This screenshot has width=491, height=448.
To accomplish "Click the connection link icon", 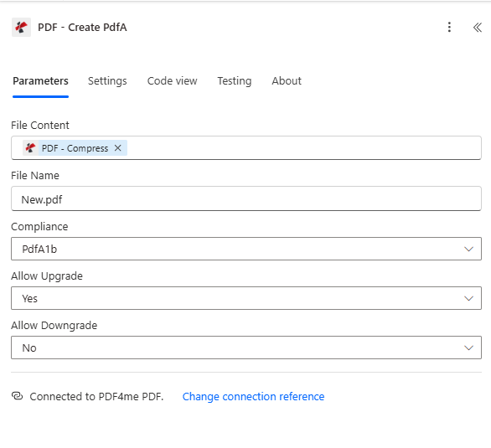I will point(18,396).
